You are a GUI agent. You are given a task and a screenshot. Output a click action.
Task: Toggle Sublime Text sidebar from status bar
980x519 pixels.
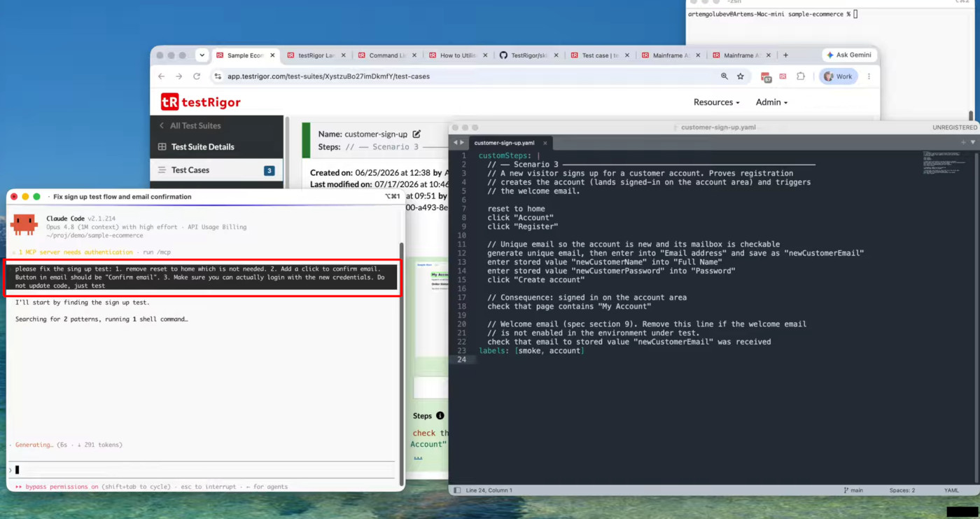pos(457,490)
